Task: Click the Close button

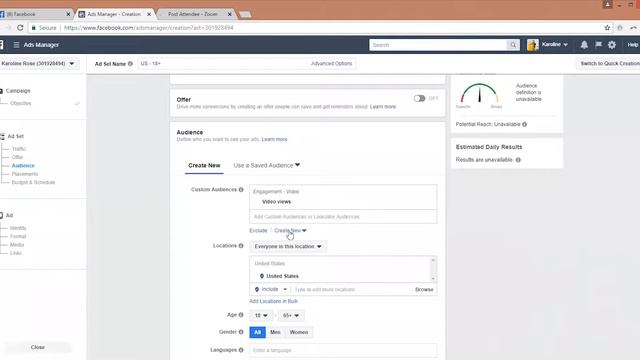Action: (x=38, y=347)
